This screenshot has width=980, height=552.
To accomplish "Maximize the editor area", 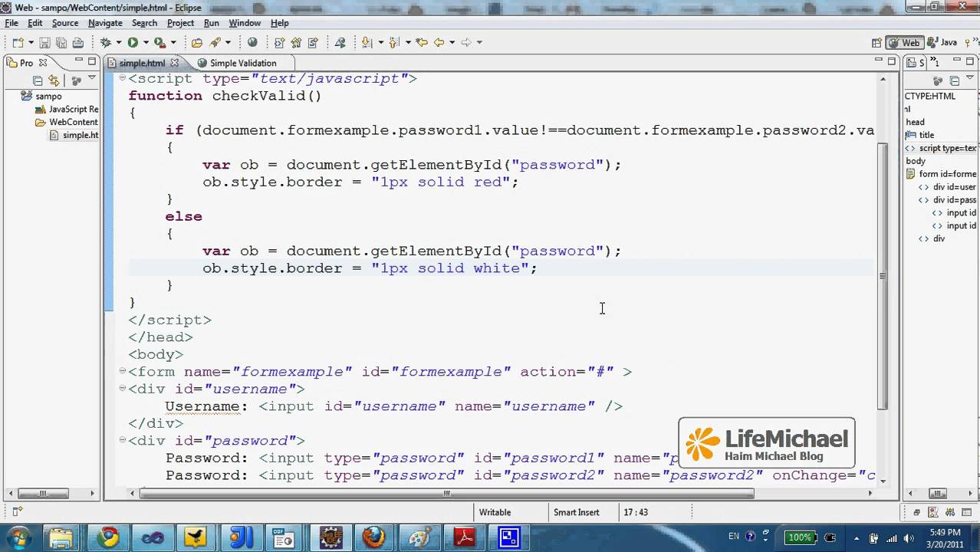I will [x=892, y=61].
